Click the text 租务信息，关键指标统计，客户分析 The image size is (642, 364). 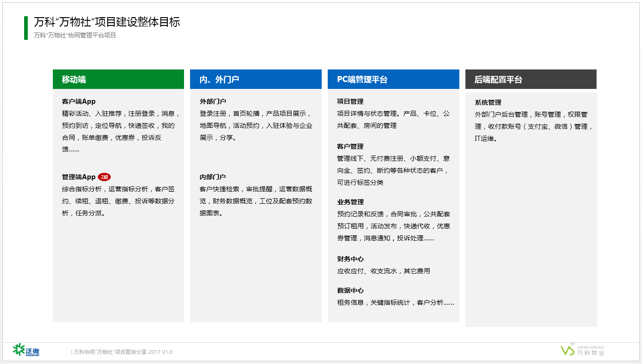396,302
